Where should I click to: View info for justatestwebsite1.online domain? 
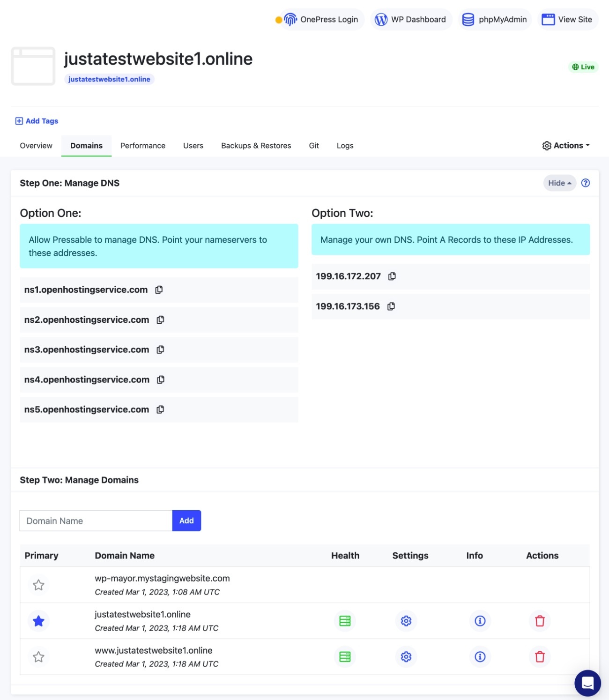click(480, 621)
